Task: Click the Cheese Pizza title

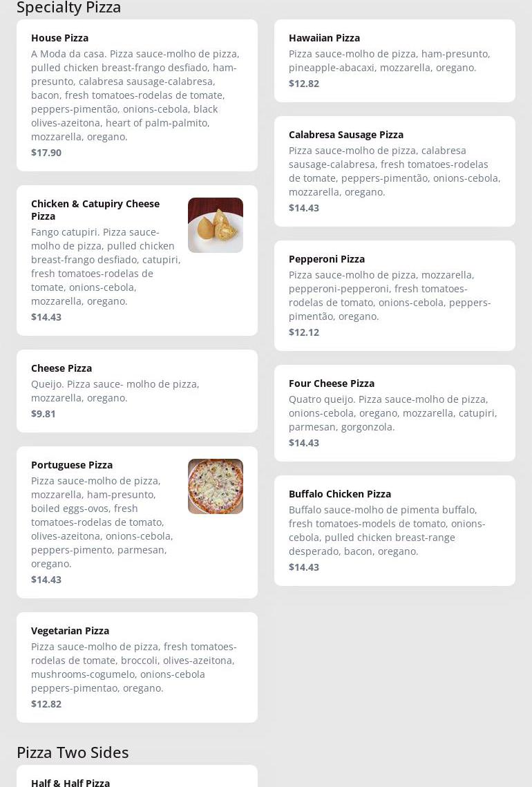Action: coord(61,368)
